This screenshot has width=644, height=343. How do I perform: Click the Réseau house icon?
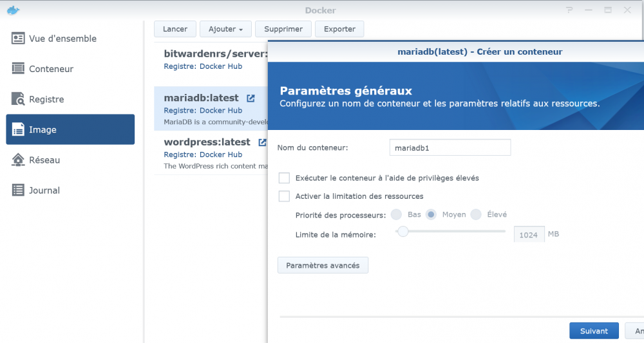click(x=18, y=160)
